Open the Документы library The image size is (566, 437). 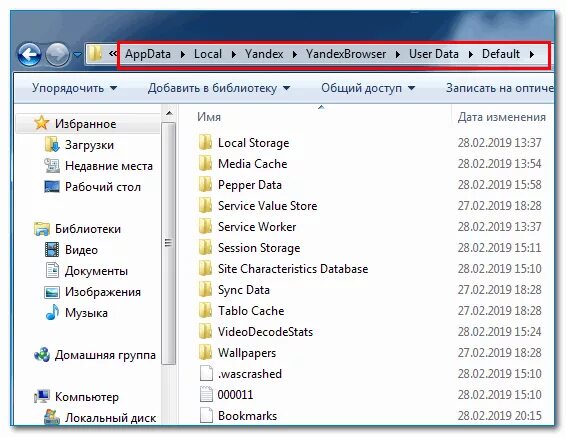pos(96,271)
